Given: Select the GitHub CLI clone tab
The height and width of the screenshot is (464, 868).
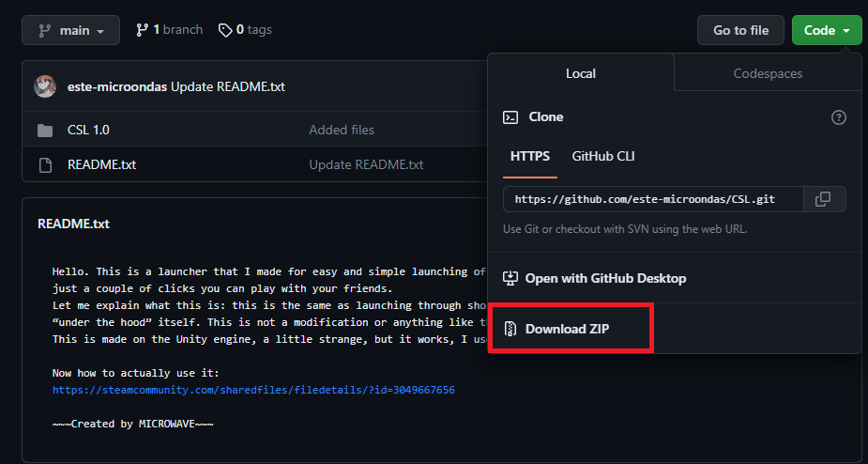Looking at the screenshot, I should [603, 156].
